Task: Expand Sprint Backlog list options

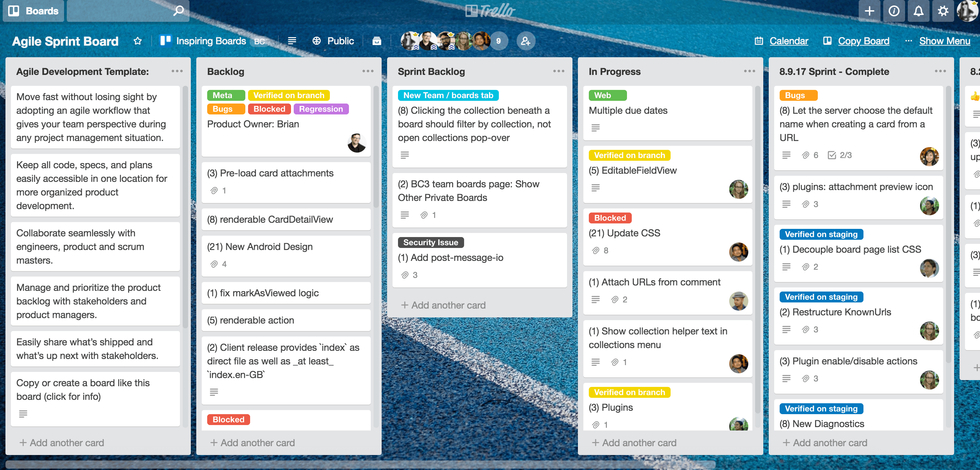Action: [559, 71]
